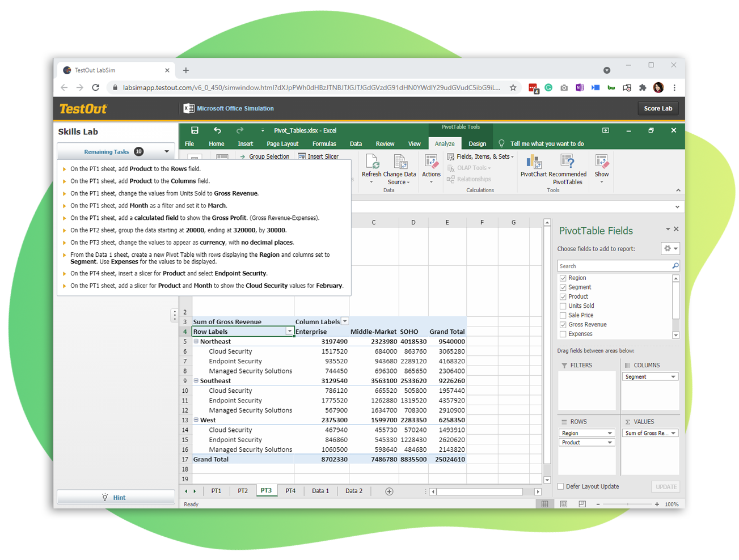This screenshot has height=560, width=739.
Task: Reload the browser page
Action: click(95, 87)
